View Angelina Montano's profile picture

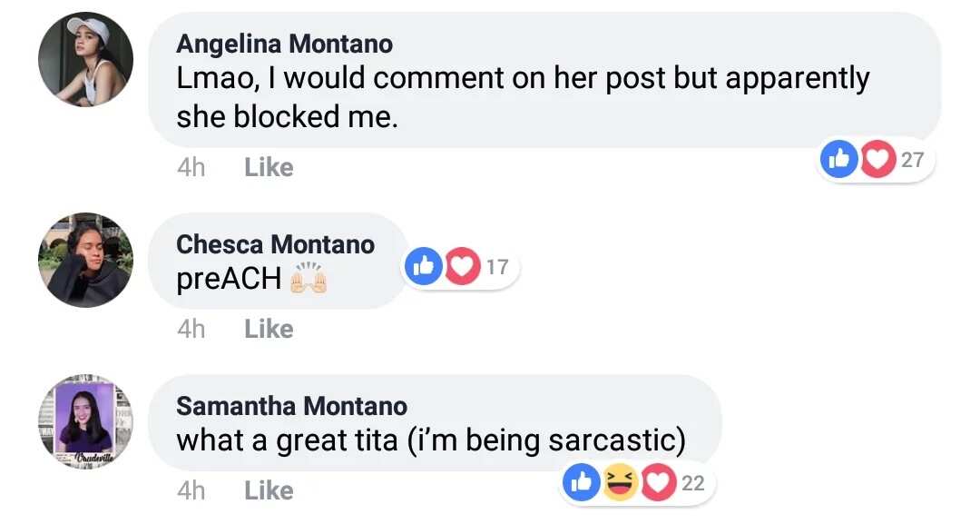(x=85, y=59)
